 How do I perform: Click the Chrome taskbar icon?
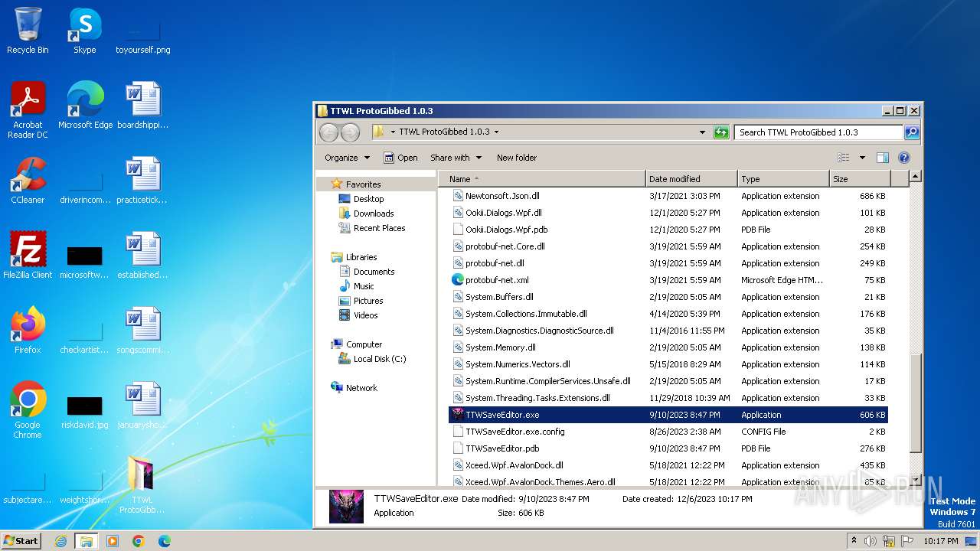tap(139, 541)
